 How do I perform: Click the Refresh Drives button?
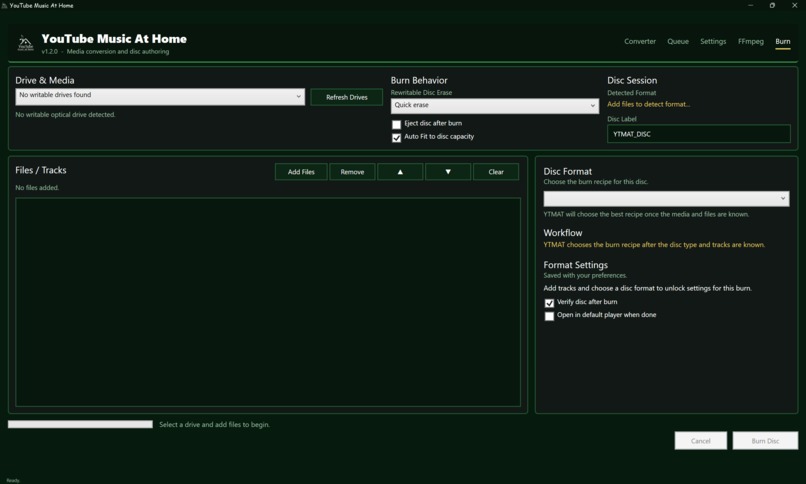(346, 97)
